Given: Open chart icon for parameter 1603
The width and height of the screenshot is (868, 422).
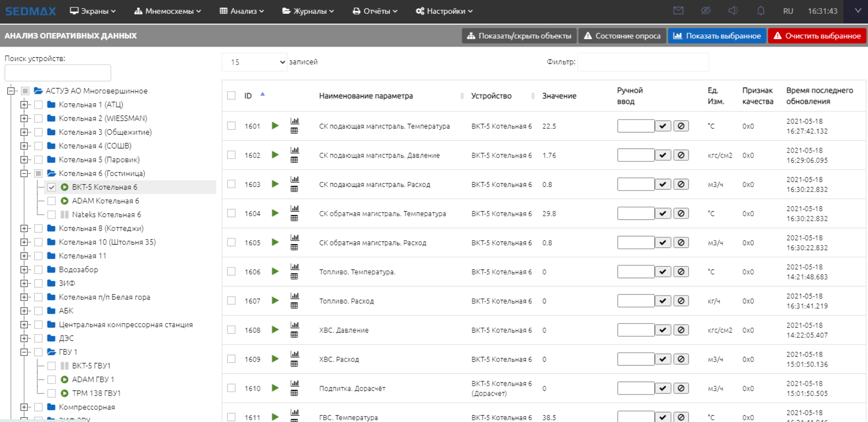Looking at the screenshot, I should [295, 179].
